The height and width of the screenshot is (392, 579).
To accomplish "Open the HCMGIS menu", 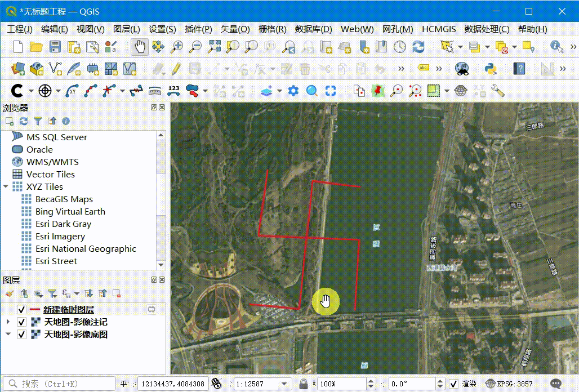I will [439, 29].
